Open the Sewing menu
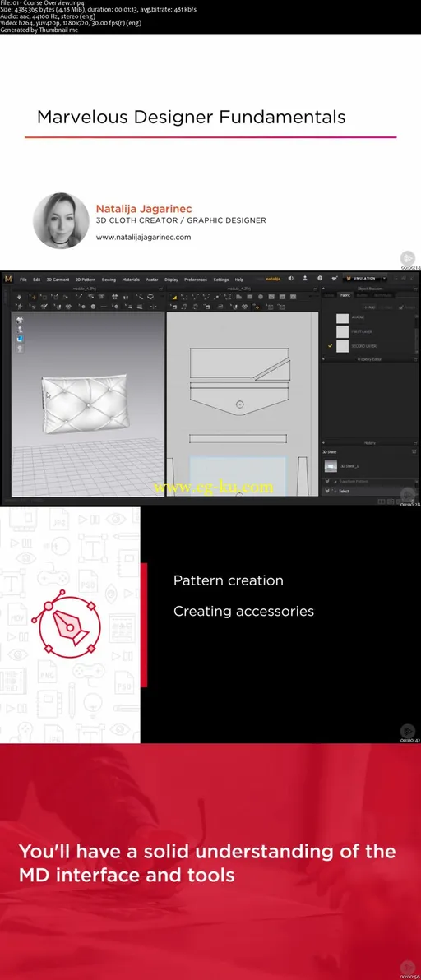This screenshot has height=980, width=421. [x=109, y=280]
